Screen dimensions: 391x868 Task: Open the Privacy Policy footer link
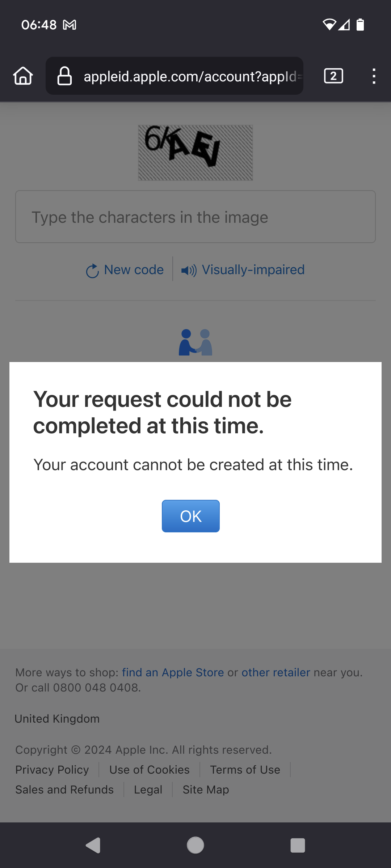pyautogui.click(x=52, y=770)
